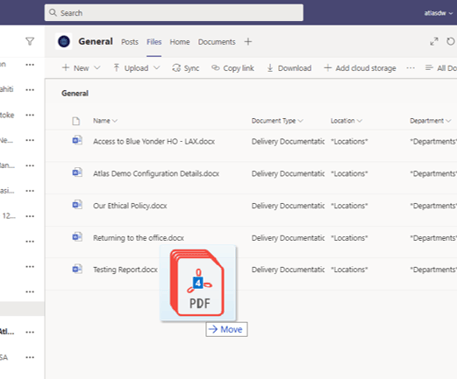Click Document Type cell of Testing Report row
The image size is (457, 379).
(288, 269)
